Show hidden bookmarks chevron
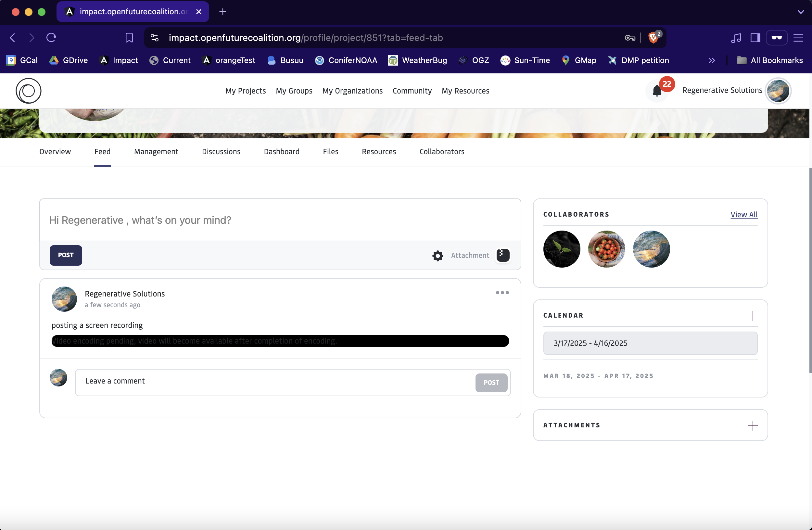812x530 pixels. pos(712,60)
